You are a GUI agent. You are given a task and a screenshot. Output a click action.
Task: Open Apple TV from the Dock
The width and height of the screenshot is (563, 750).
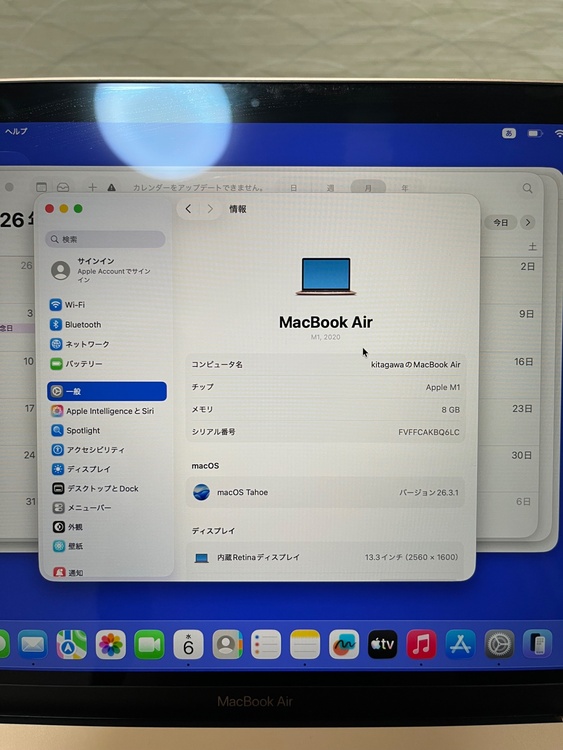tap(383, 644)
